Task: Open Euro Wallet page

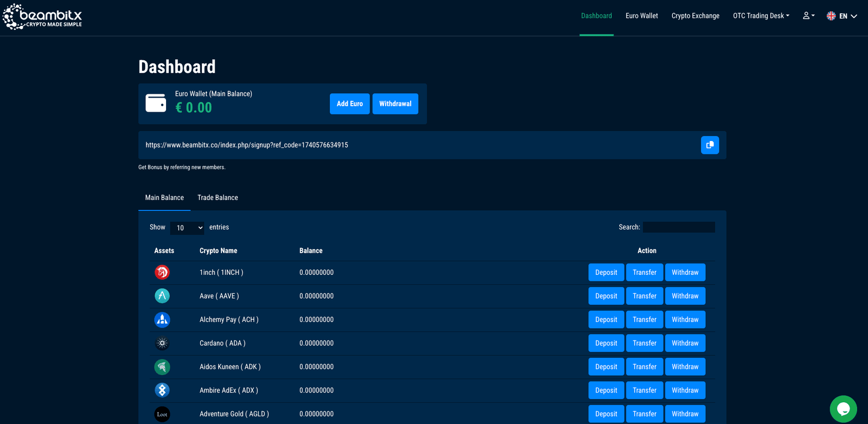Action: tap(642, 16)
